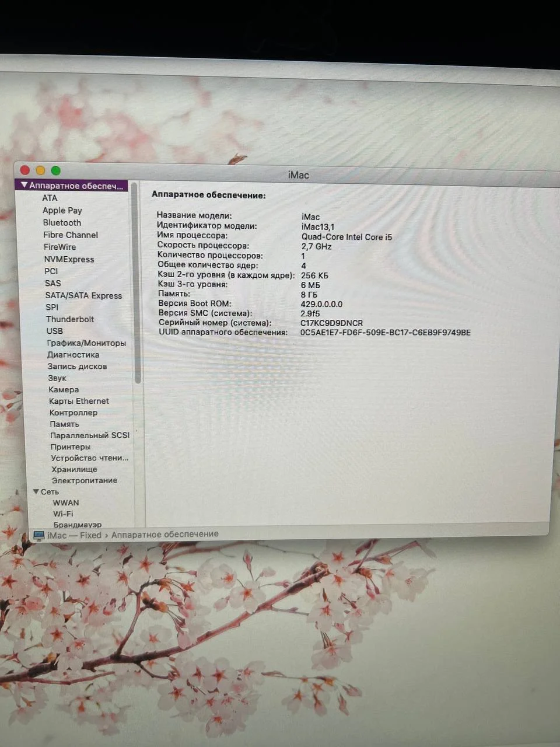Viewport: 560px width, 747px height.
Task: Click Аппаратное обеспечение in path bar
Action: pos(165,534)
